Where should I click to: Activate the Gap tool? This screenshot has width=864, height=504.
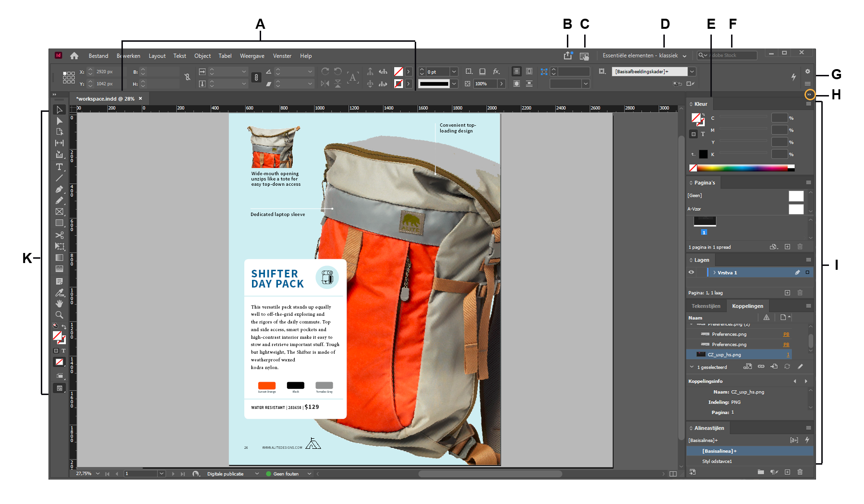click(x=60, y=143)
